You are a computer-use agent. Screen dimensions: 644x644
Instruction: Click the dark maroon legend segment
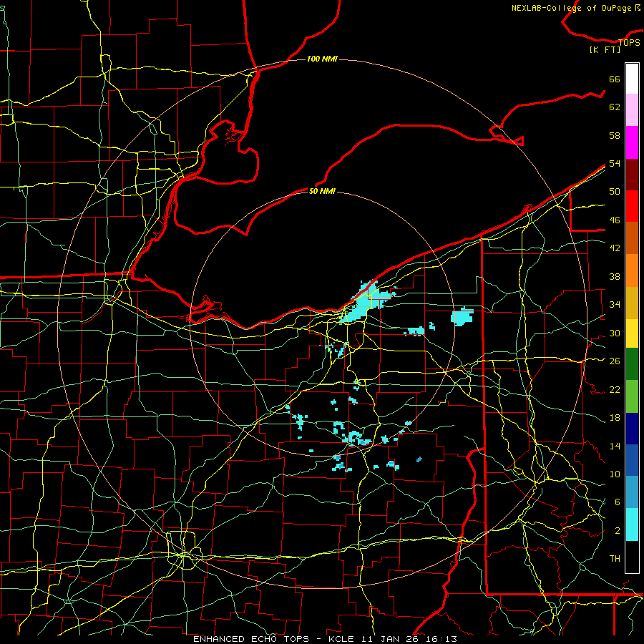(632, 175)
